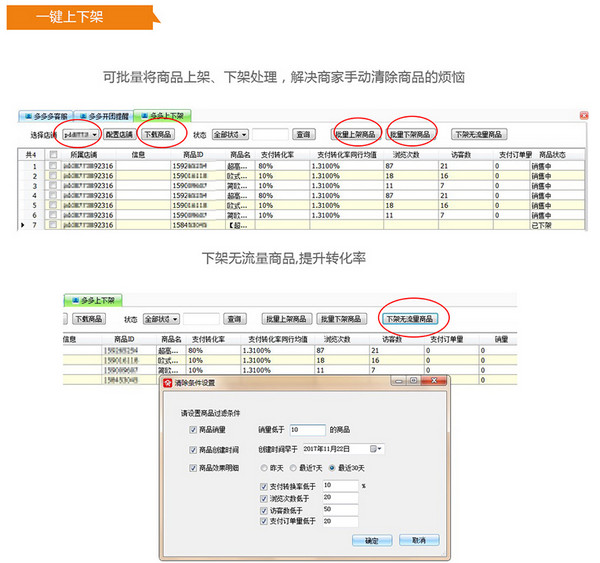Tick the checkbox on table row 7
Image resolution: width=600 pixels, height=563 pixels.
coord(53,225)
